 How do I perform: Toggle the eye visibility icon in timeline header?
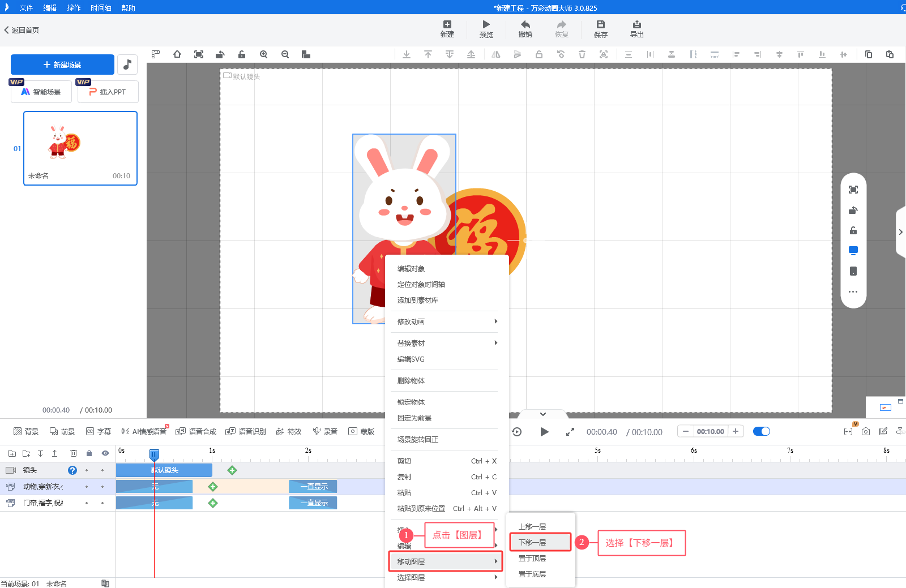click(x=105, y=453)
